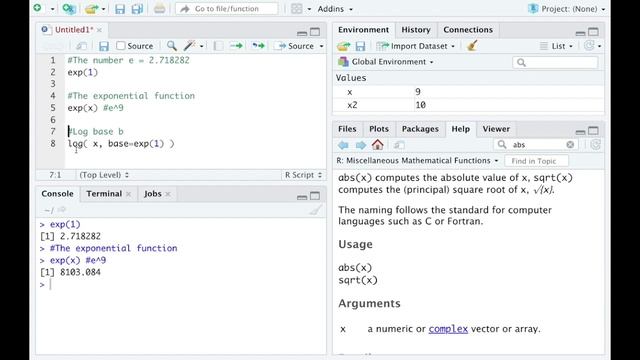Screen dimensions: 640x360
Task: Close the Untitled1 tab
Action: click(x=99, y=30)
